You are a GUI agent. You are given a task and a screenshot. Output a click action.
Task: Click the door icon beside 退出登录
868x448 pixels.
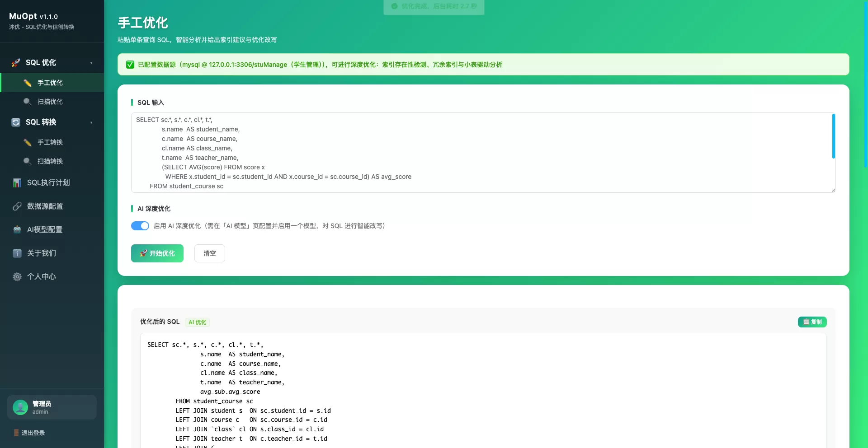click(16, 433)
